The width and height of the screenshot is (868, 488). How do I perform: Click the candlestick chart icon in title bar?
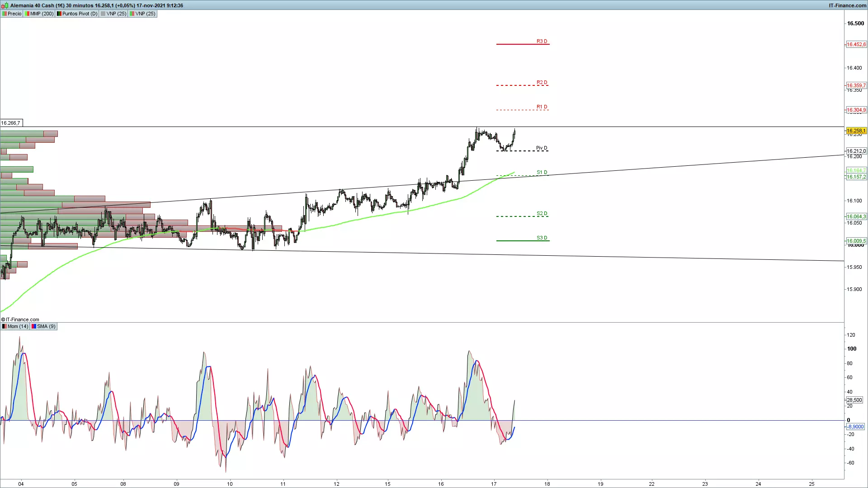tap(5, 5)
